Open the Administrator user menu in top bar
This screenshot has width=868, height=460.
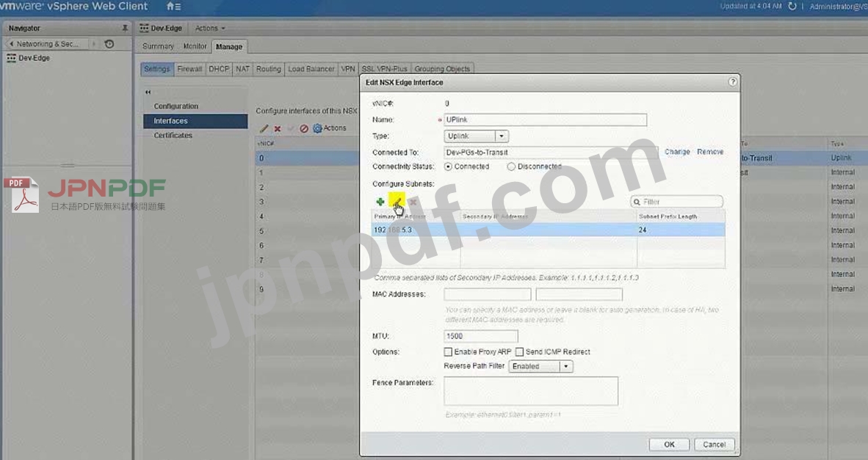pos(839,7)
